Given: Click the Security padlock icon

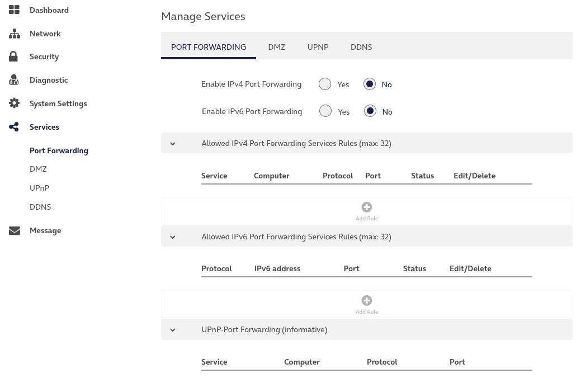Looking at the screenshot, I should (14, 56).
